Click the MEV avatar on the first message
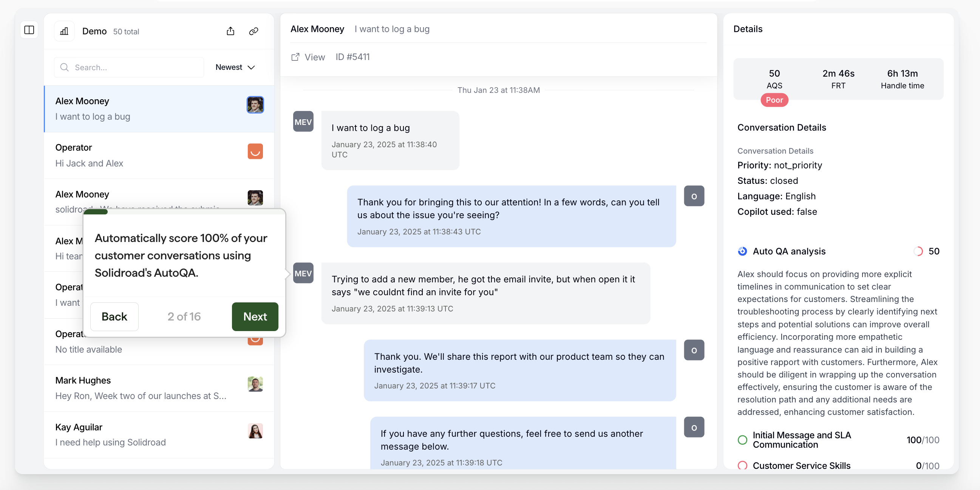 coord(303,122)
